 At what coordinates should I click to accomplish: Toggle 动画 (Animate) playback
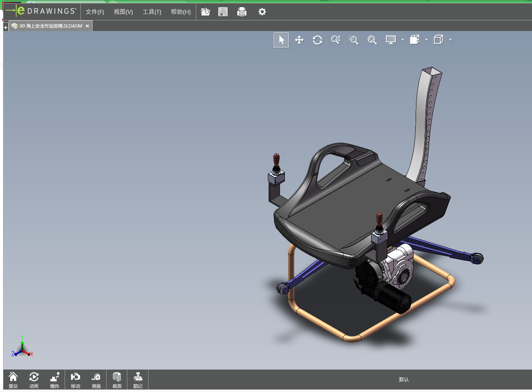point(34,380)
